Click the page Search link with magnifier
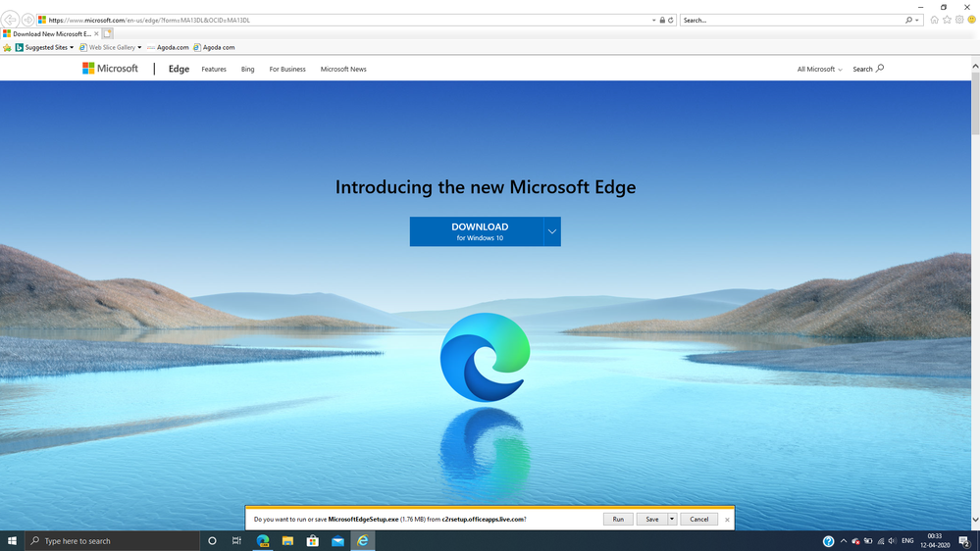This screenshot has height=551, width=980. point(868,69)
